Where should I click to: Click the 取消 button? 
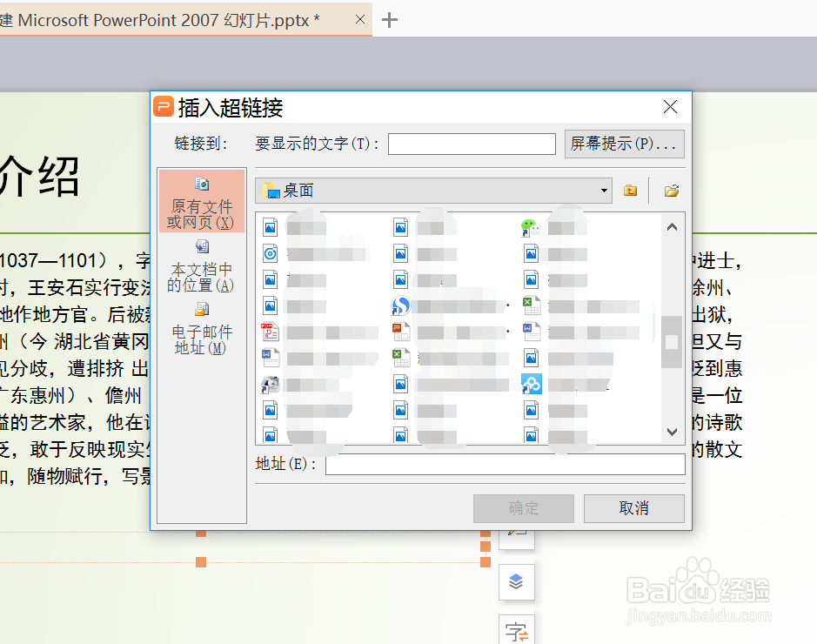click(633, 508)
